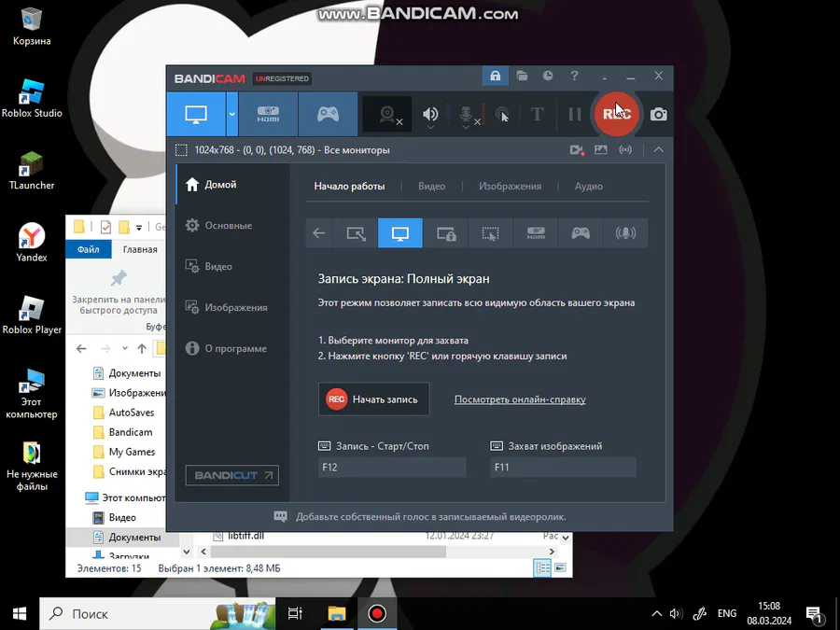Click Explorer horizontal scrollbar
This screenshot has height=630, width=840.
pyautogui.click(x=328, y=552)
